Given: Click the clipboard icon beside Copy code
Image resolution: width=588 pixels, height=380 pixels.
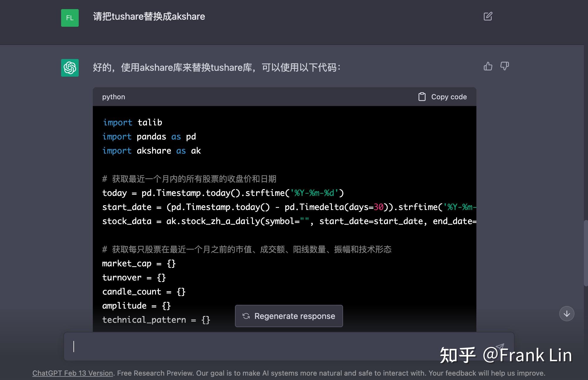Looking at the screenshot, I should pyautogui.click(x=422, y=97).
